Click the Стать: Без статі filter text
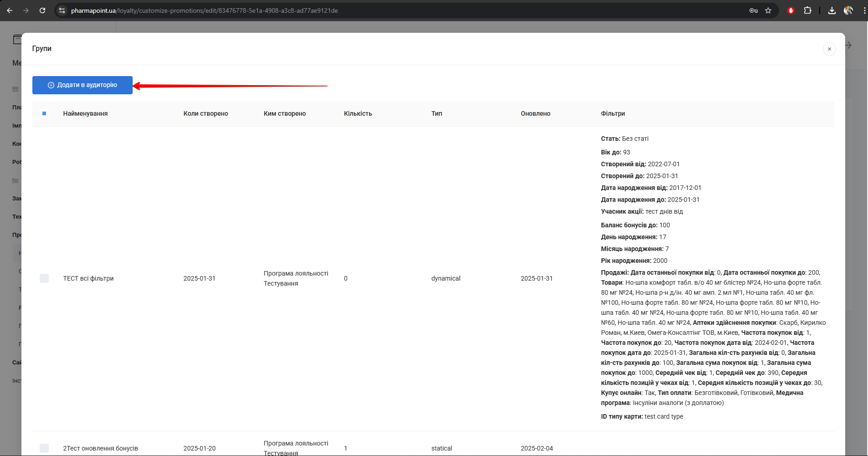The height and width of the screenshot is (456, 868). click(x=625, y=138)
